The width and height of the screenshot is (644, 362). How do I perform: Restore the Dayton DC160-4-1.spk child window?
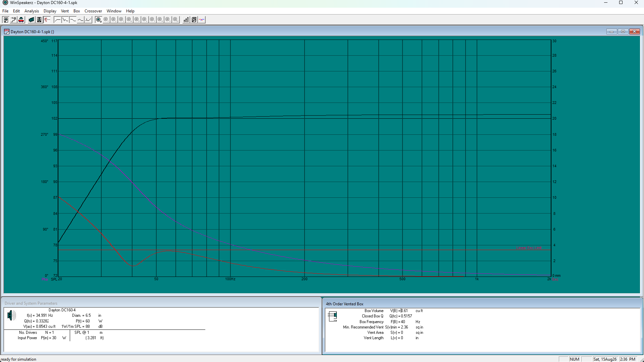click(x=623, y=32)
